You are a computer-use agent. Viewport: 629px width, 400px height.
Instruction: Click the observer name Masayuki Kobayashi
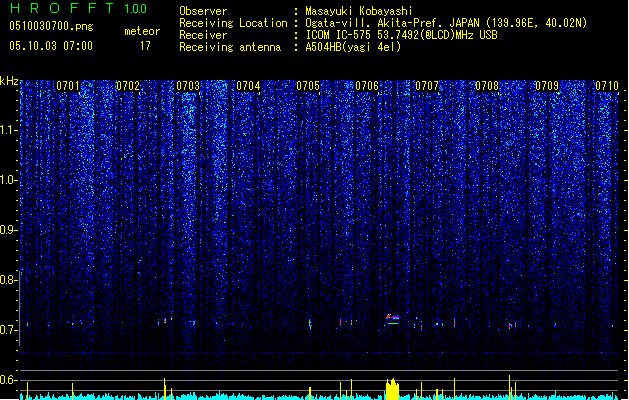coord(359,11)
